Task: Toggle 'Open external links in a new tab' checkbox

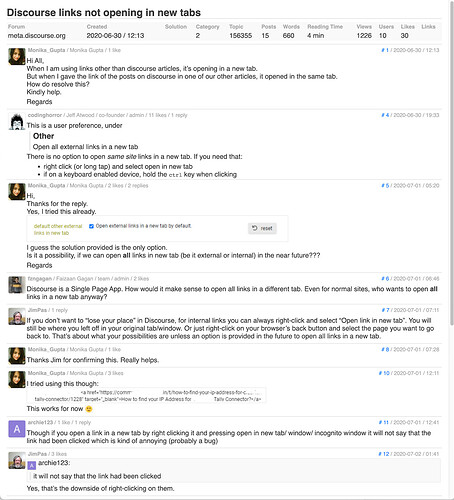Action: click(x=91, y=226)
